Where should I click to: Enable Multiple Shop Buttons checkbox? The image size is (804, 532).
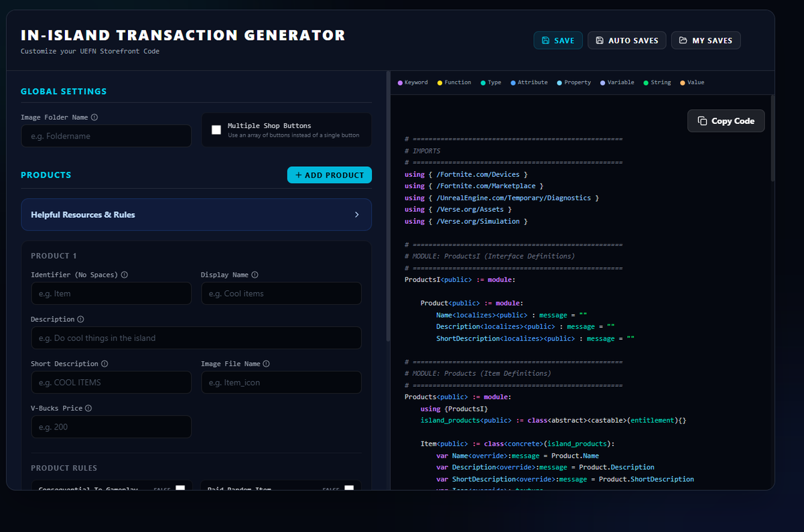pos(216,130)
